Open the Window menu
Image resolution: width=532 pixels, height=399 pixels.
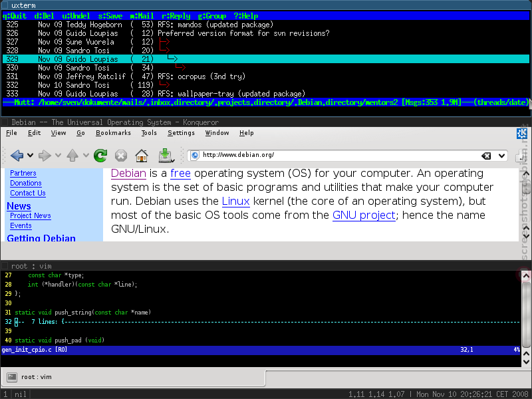(x=217, y=133)
